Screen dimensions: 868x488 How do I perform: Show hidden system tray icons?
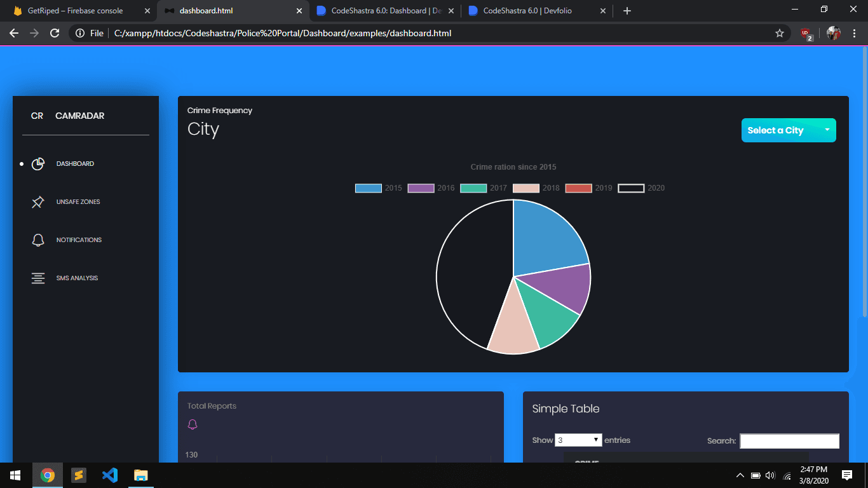click(x=740, y=475)
